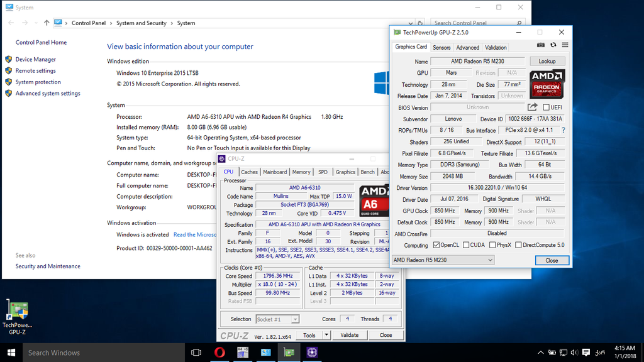Open the Socket #1 selection dropdown
The width and height of the screenshot is (644, 362).
pos(277,319)
